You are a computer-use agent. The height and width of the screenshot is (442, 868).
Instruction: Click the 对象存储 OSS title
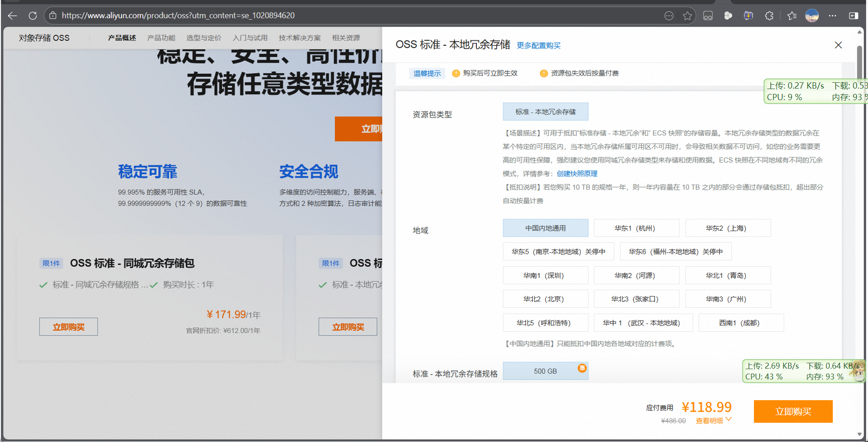tap(44, 38)
